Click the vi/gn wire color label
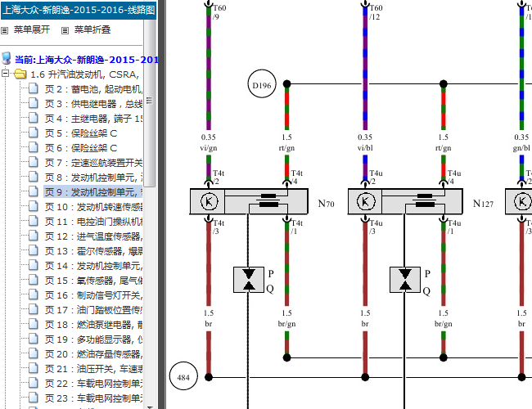Image resolution: width=532 pixels, height=409 pixels. 209,148
